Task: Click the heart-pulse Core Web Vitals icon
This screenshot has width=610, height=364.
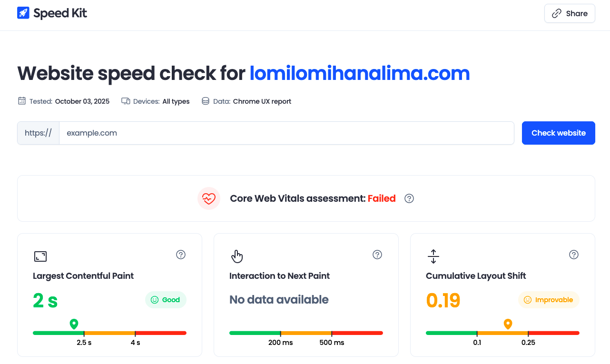Action: click(209, 198)
